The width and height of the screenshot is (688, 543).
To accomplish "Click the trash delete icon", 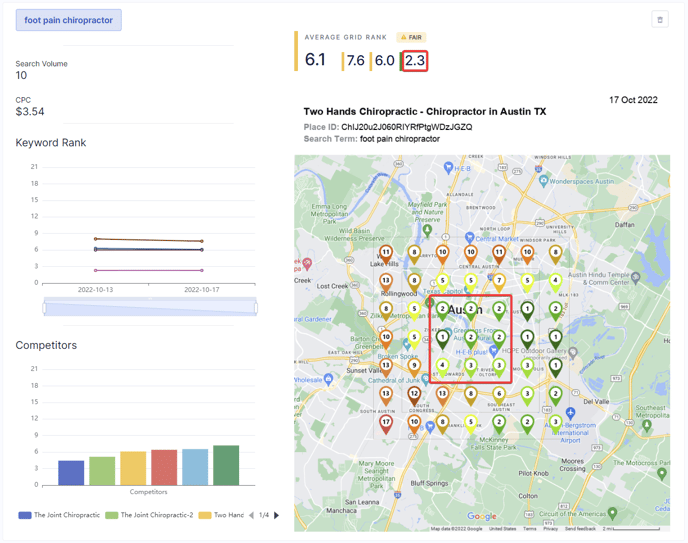I will (x=660, y=20).
